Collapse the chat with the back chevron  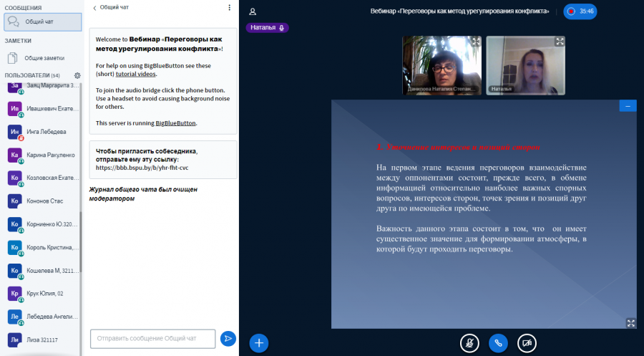pos(95,8)
